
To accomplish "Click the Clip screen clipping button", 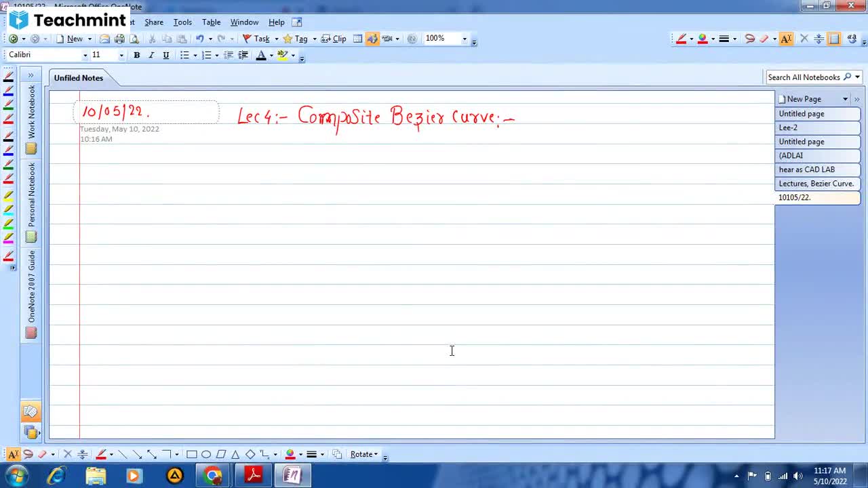I will (334, 39).
